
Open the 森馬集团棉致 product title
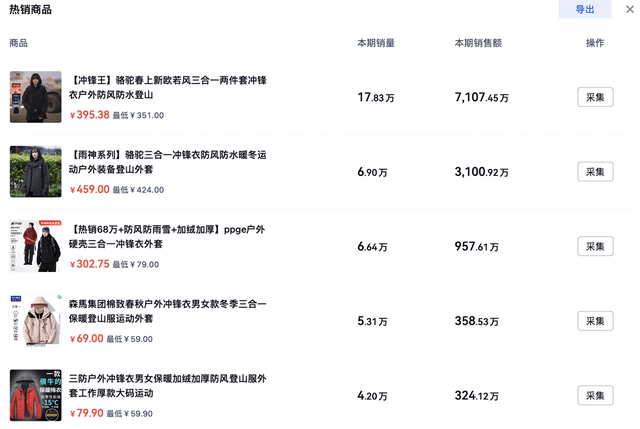coord(168,311)
